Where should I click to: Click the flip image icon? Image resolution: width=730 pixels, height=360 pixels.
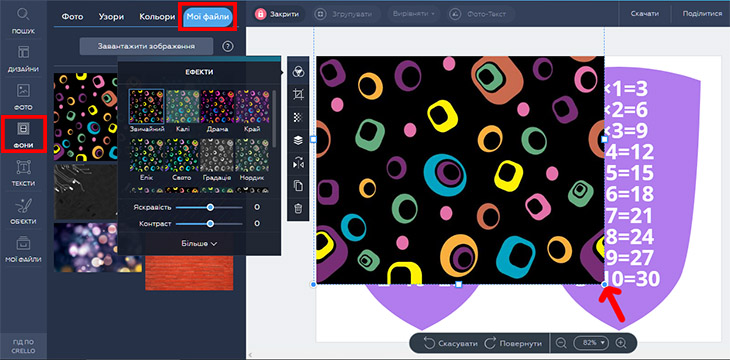[x=298, y=163]
